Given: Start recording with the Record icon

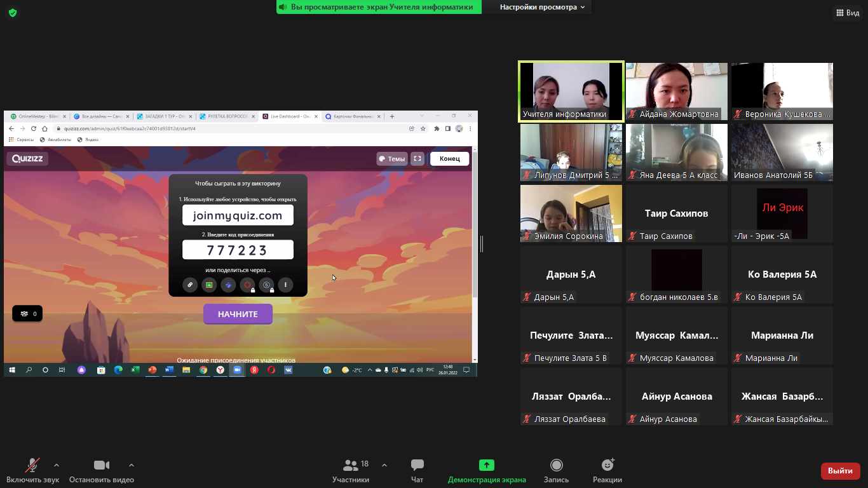Looking at the screenshot, I should 556,466.
